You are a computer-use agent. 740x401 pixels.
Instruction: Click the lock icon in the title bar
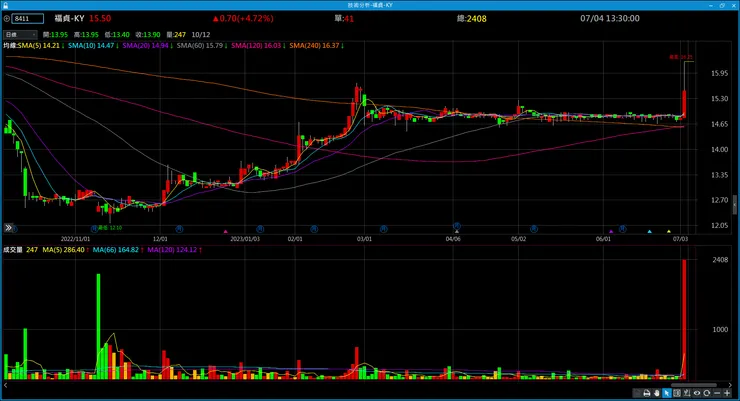(x=6, y=5)
